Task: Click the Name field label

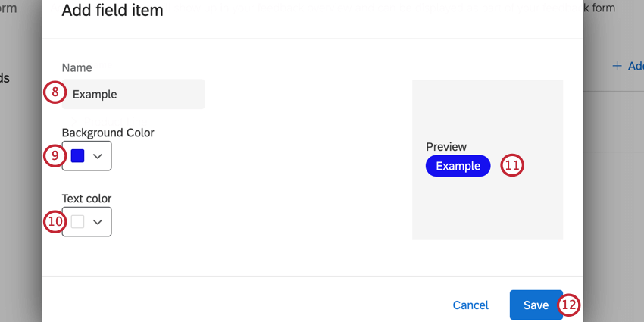Action: (77, 67)
